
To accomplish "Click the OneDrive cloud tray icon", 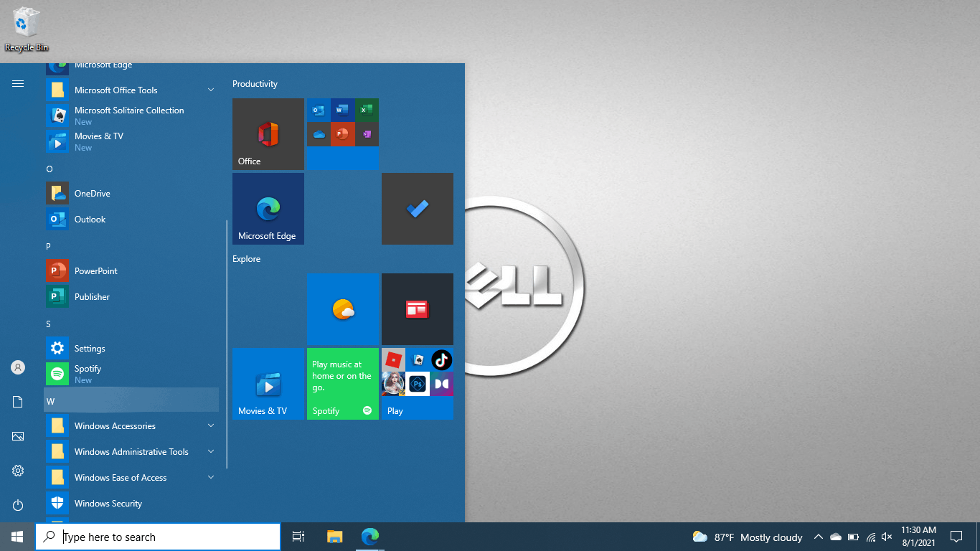I will pyautogui.click(x=836, y=537).
